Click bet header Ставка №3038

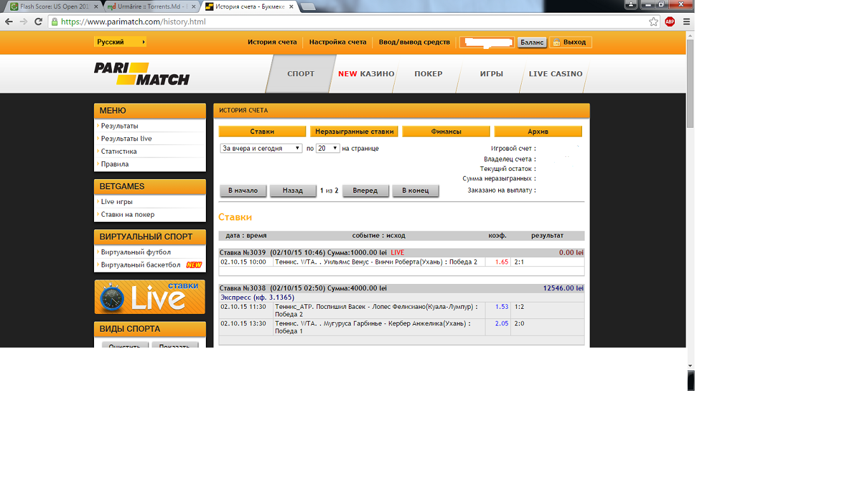tap(402, 288)
